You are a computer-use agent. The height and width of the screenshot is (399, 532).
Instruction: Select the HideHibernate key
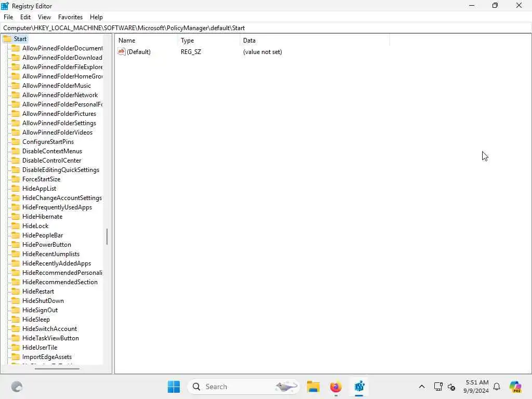42,217
